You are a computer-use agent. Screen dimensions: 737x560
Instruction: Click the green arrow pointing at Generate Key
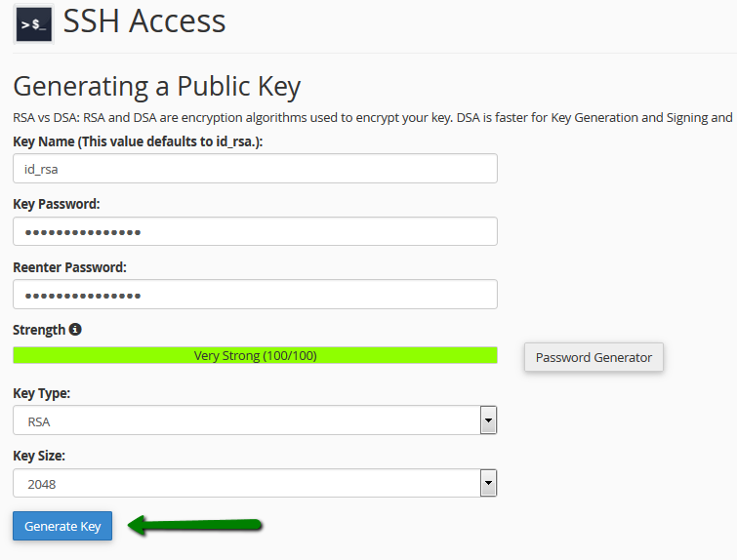click(x=194, y=525)
